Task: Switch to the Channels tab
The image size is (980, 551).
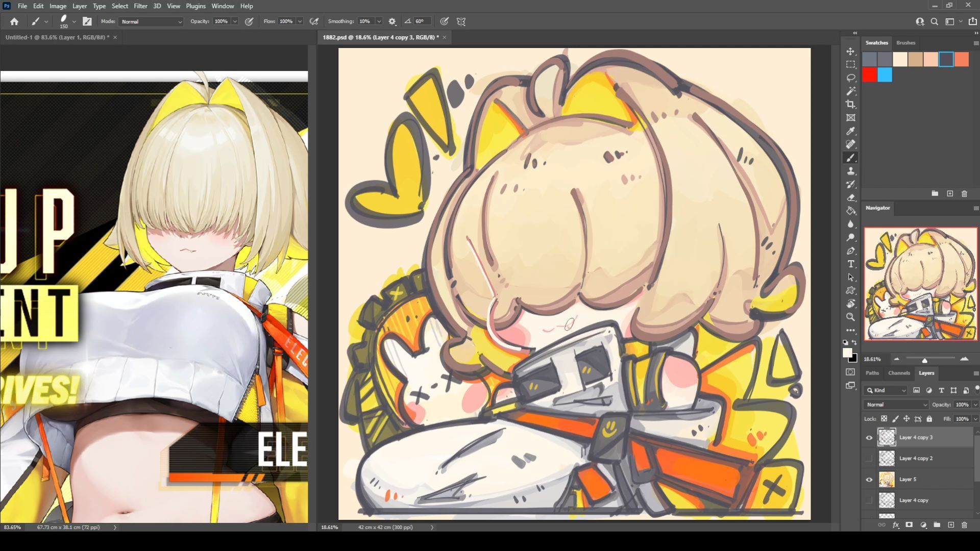Action: pos(899,373)
